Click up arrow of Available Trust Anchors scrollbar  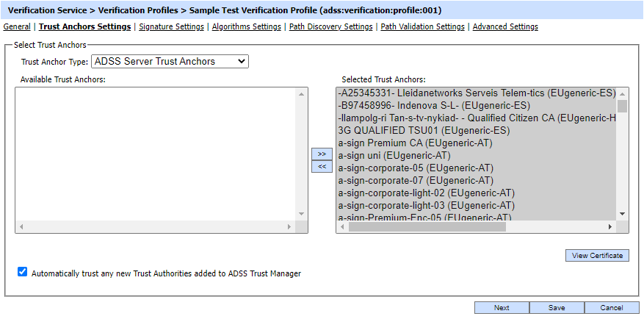[301, 93]
